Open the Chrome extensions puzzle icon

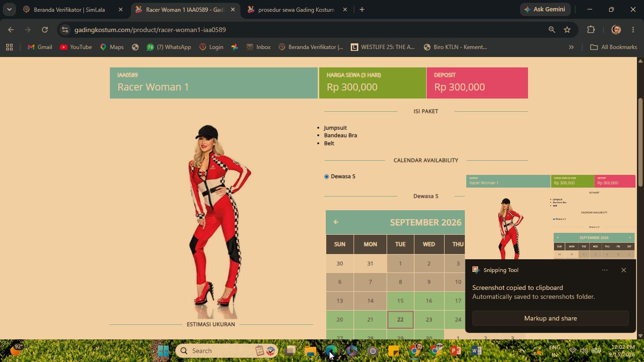591,30
